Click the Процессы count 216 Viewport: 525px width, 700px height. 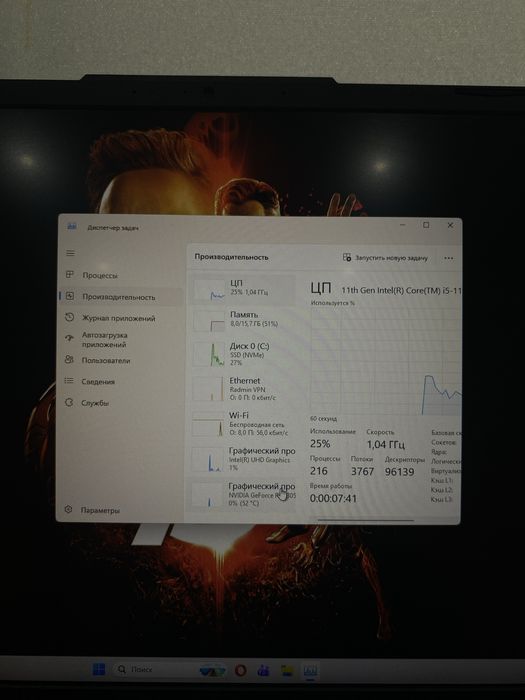tap(319, 471)
